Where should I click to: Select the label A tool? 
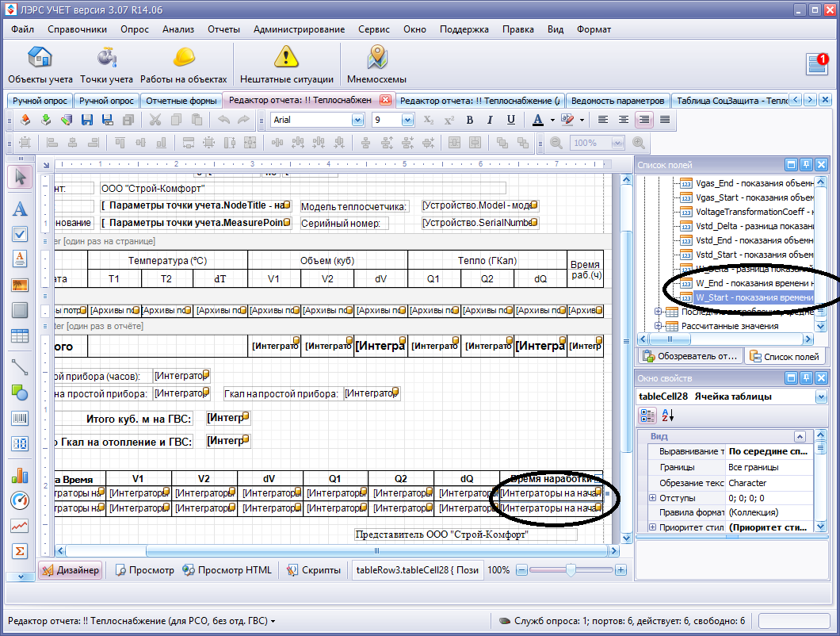point(20,209)
